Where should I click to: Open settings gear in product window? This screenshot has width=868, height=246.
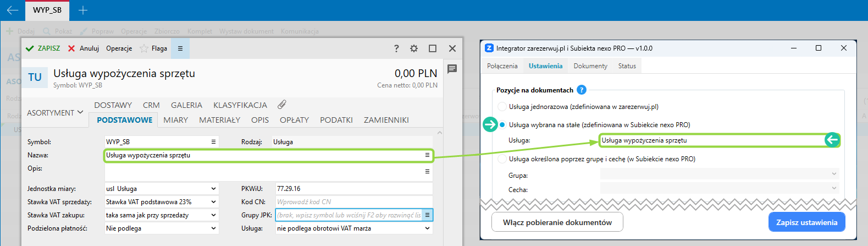coord(414,48)
